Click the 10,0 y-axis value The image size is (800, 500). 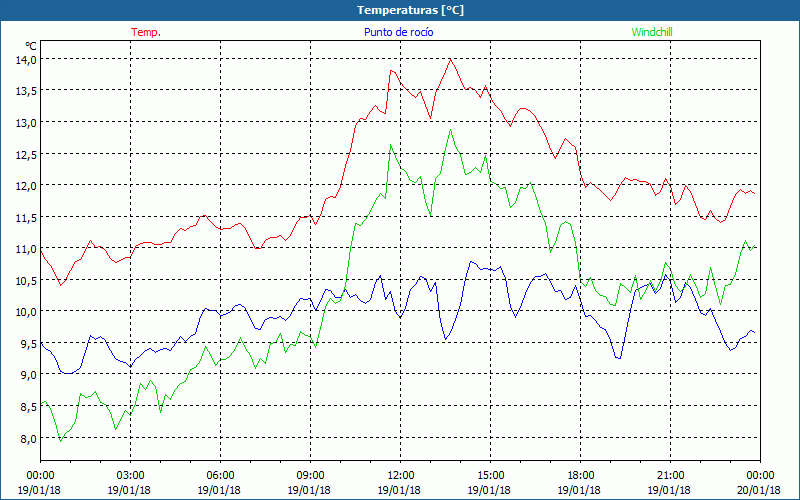[27, 312]
